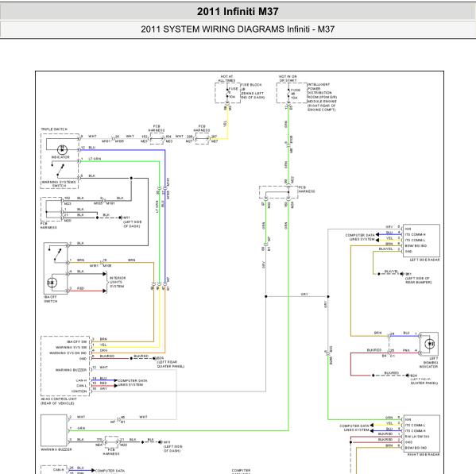Click the 'RIGHT SIDE RADAR' label
476x474 pixels.
[424, 455]
